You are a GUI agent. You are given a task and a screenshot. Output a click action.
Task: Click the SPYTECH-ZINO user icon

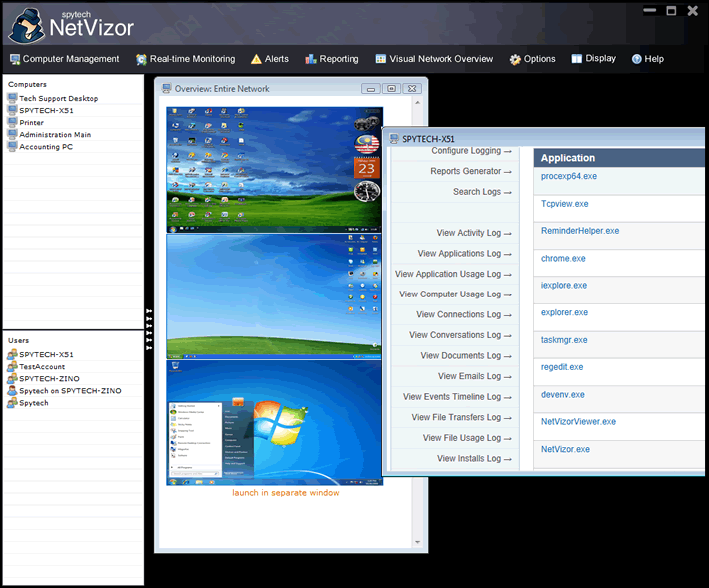12,378
